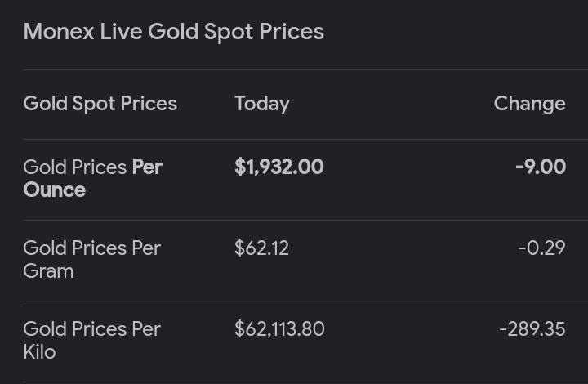Select the Gold Spot Prices column header
Screen dimensions: 588x384
(100, 104)
